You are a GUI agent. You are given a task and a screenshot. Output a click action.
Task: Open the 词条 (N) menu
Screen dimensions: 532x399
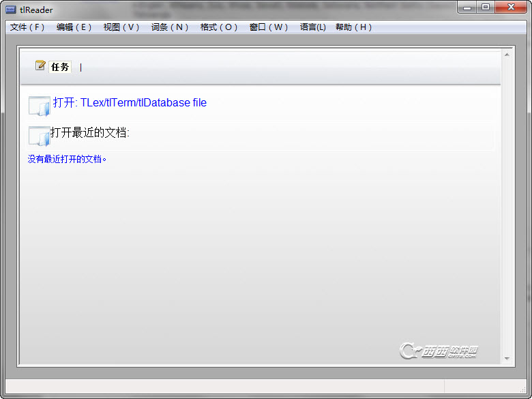pyautogui.click(x=170, y=27)
